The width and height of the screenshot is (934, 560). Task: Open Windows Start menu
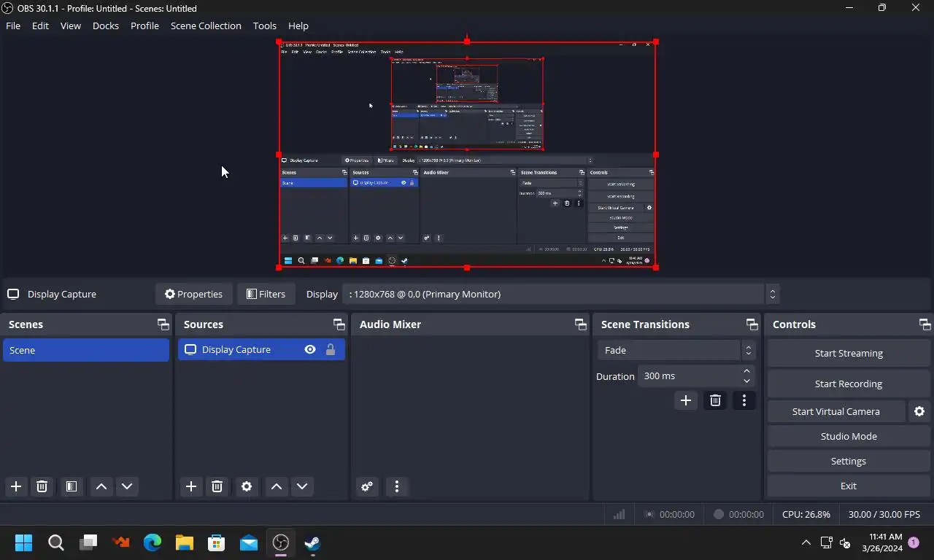(23, 542)
